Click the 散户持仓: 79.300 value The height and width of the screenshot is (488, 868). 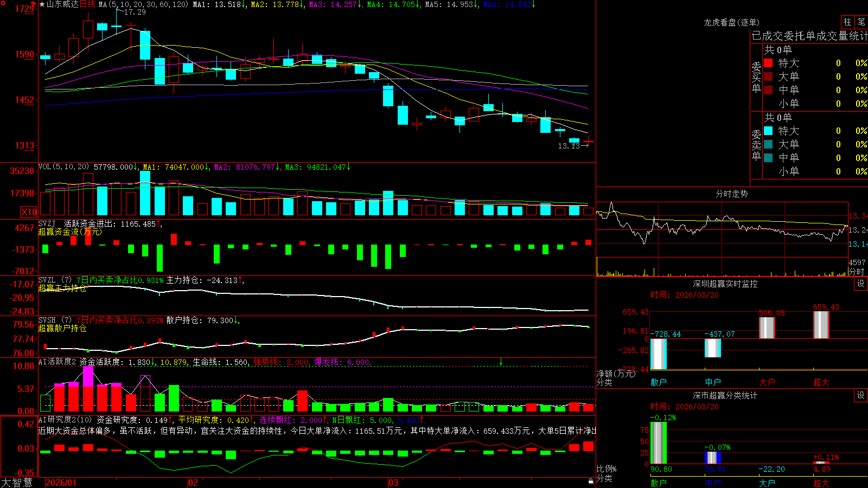(200, 320)
